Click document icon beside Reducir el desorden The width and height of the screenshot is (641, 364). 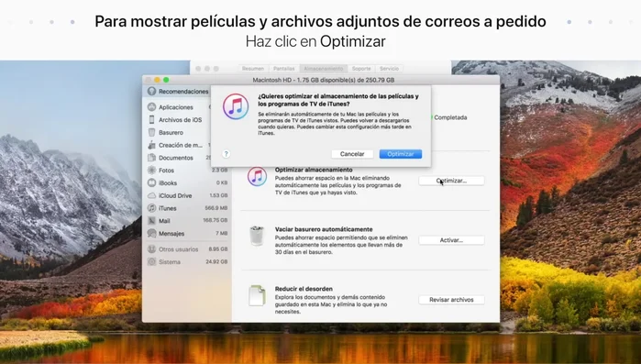point(257,295)
